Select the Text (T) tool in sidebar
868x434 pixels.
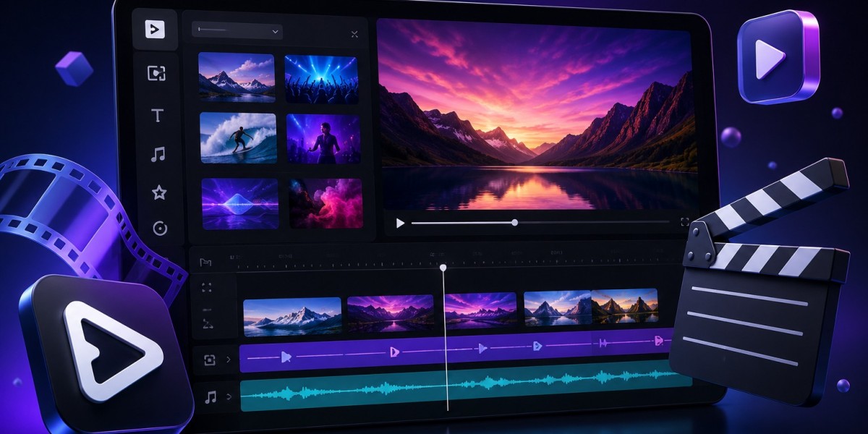coord(157,116)
